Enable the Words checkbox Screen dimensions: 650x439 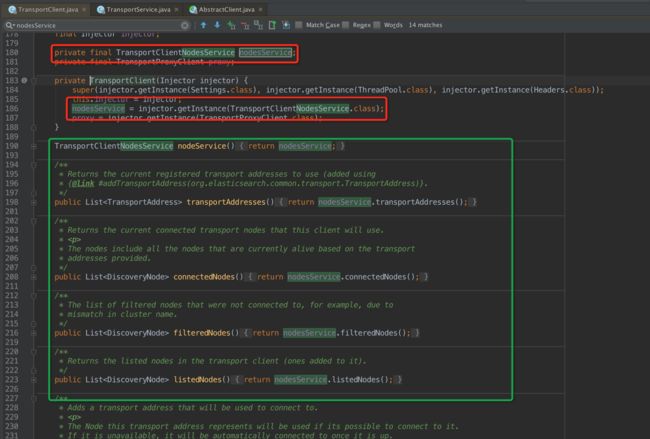(377, 25)
